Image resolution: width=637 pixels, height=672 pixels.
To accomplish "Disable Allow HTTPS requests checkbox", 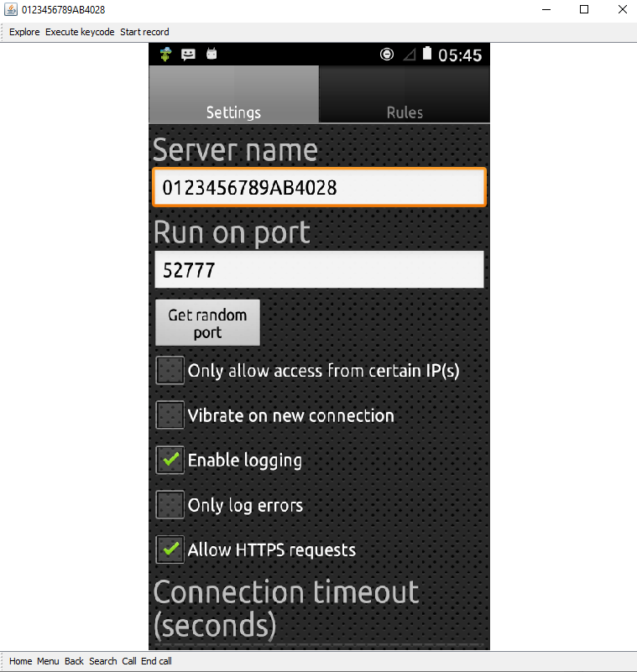I will pos(170,549).
